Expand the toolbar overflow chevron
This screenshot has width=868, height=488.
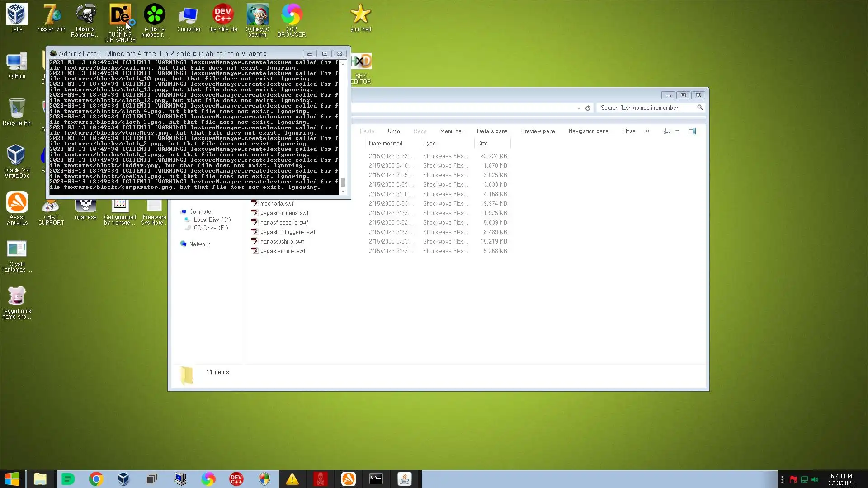[x=647, y=131]
